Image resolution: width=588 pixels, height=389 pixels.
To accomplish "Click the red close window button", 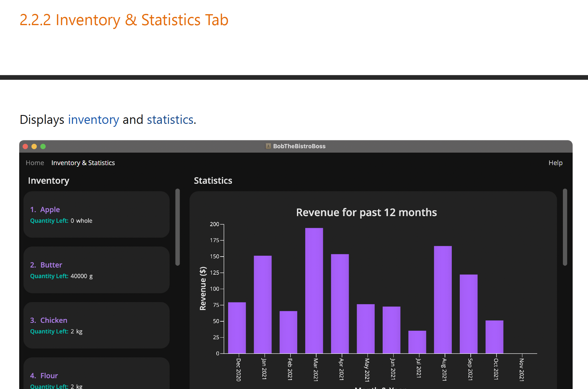I will coord(25,146).
